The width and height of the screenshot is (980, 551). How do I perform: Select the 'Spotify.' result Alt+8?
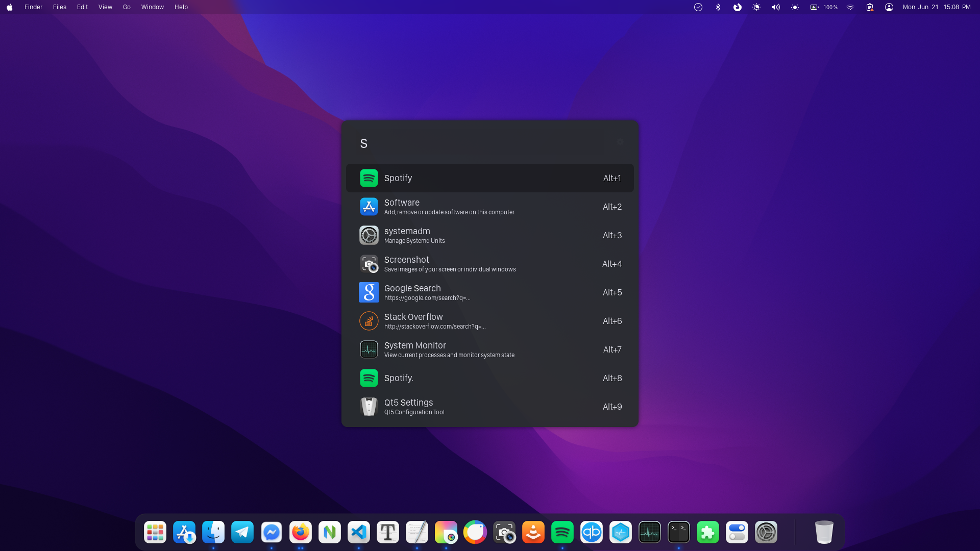490,378
